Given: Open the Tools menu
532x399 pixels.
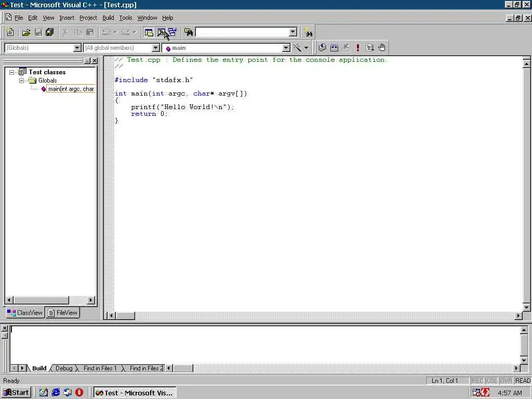Looking at the screenshot, I should [126, 18].
